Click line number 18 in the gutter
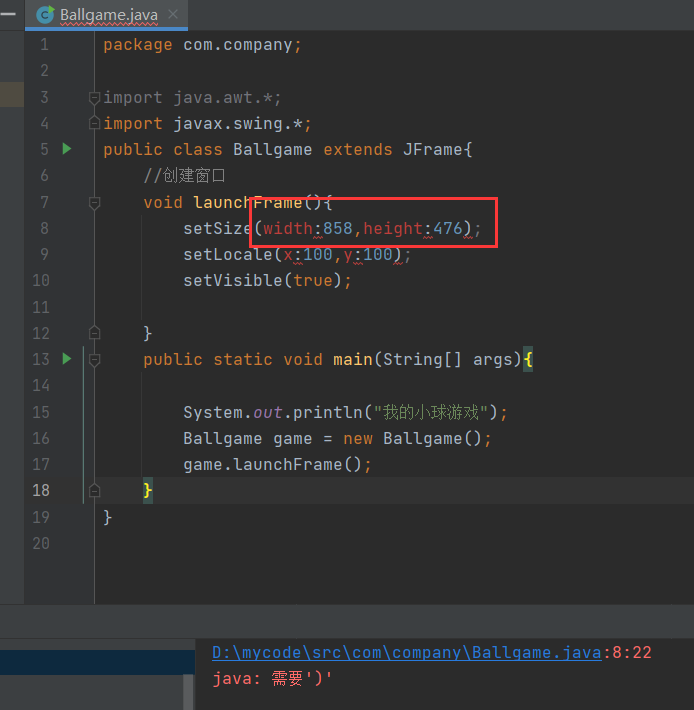 41,490
